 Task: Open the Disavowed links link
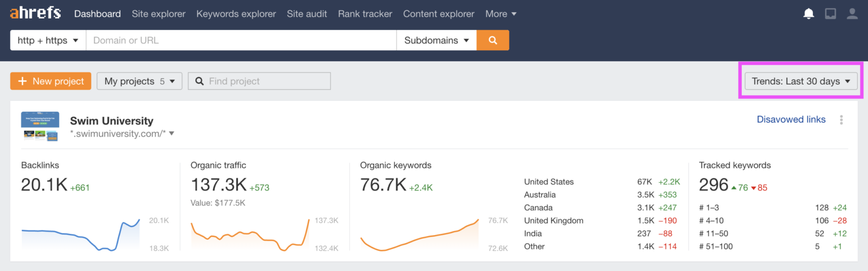791,119
